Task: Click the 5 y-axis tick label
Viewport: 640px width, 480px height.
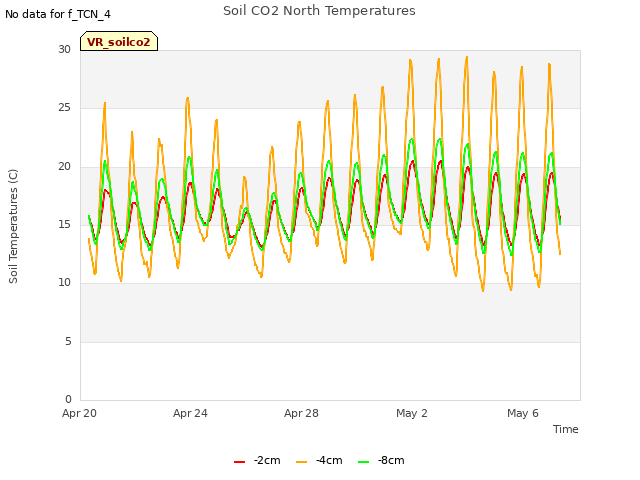Action: point(68,341)
